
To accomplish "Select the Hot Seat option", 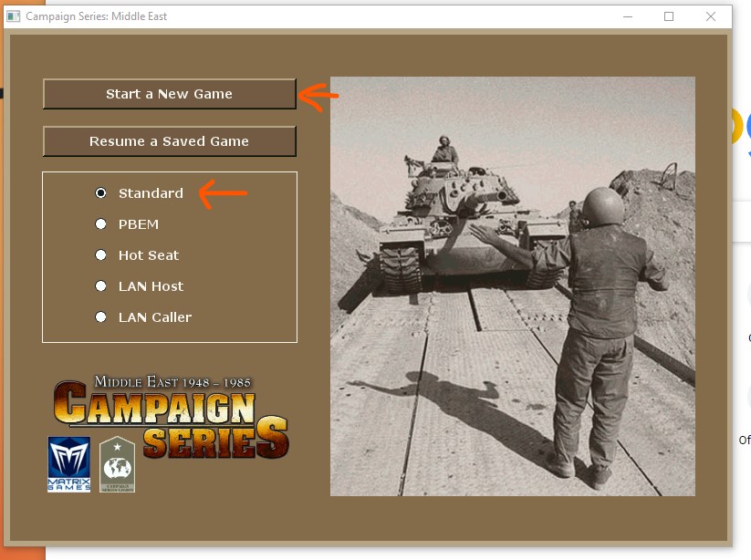I will coord(100,254).
